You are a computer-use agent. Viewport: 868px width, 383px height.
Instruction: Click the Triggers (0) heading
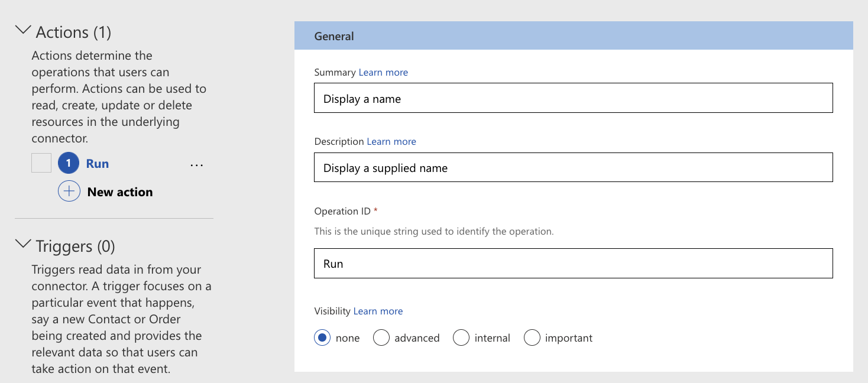click(x=75, y=246)
